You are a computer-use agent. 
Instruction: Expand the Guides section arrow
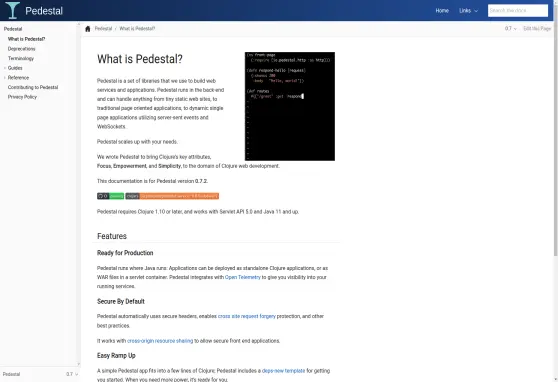point(5,68)
